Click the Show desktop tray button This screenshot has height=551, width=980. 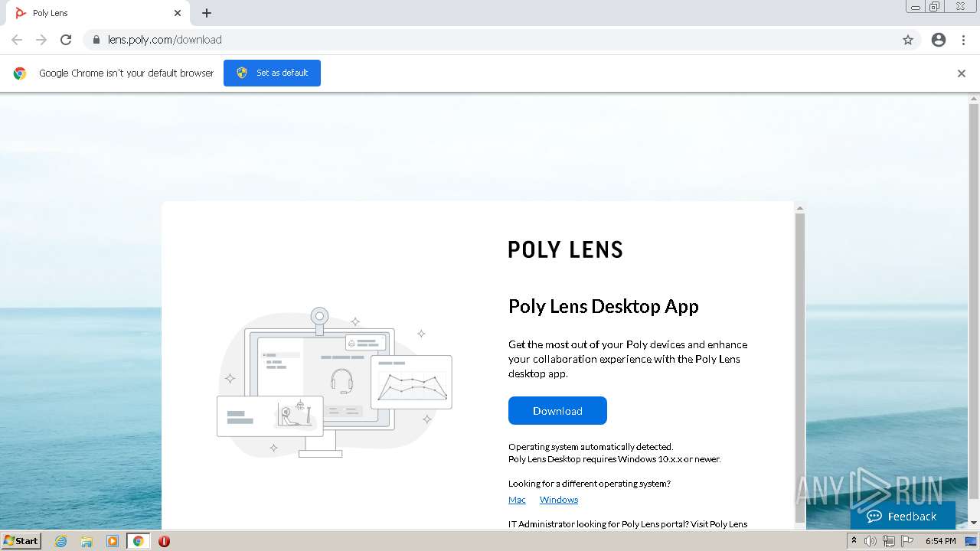[971, 541]
